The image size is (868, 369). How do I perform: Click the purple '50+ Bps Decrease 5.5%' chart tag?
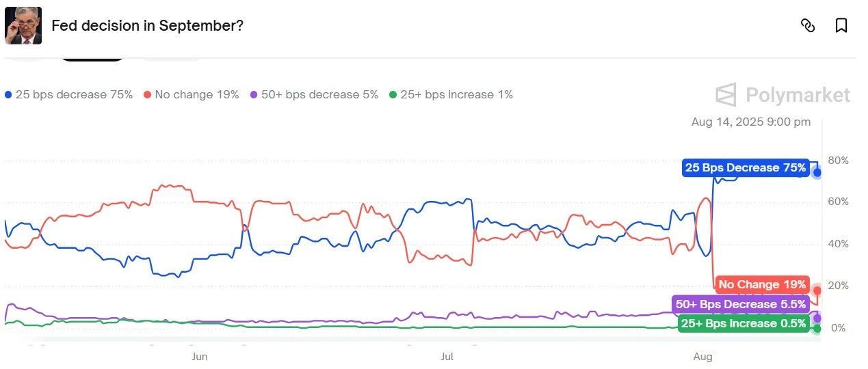click(741, 304)
